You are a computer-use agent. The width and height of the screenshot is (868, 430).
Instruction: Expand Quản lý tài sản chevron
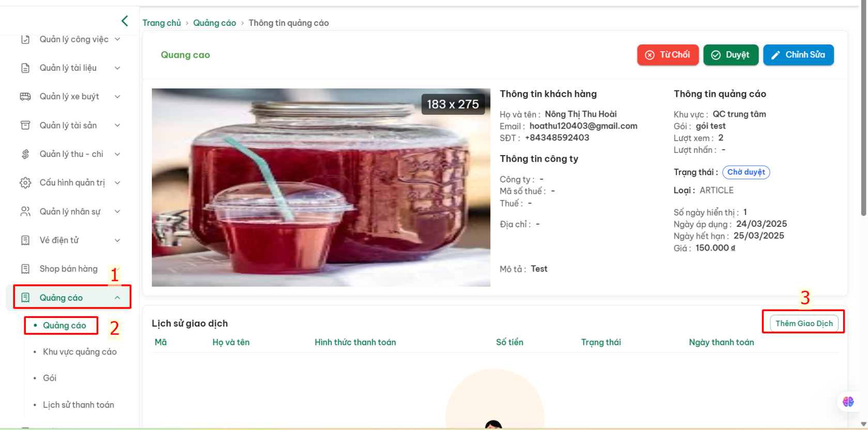tap(117, 126)
